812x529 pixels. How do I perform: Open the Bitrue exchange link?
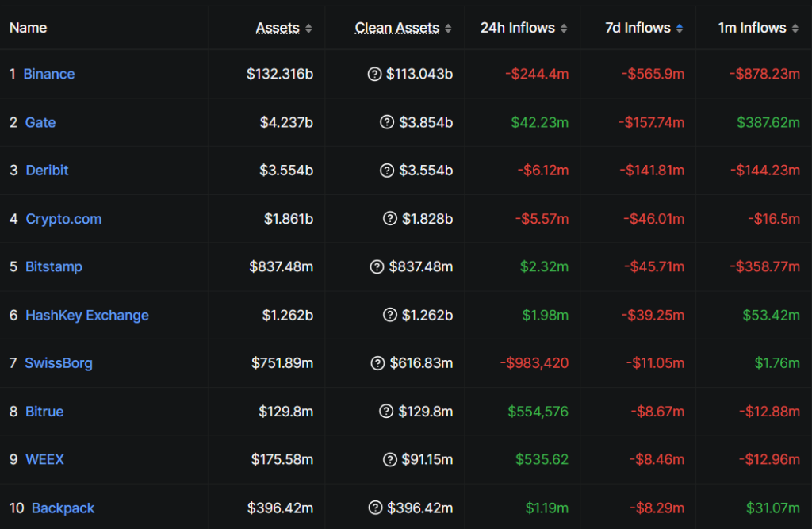[44, 412]
